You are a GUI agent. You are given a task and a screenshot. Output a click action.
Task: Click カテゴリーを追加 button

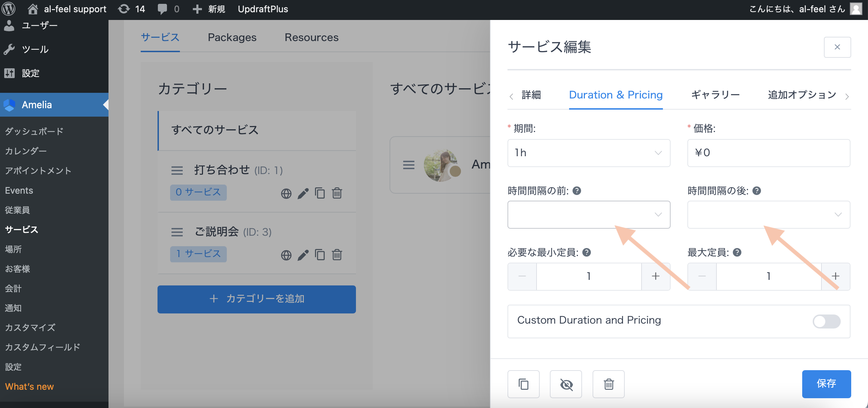pos(257,299)
